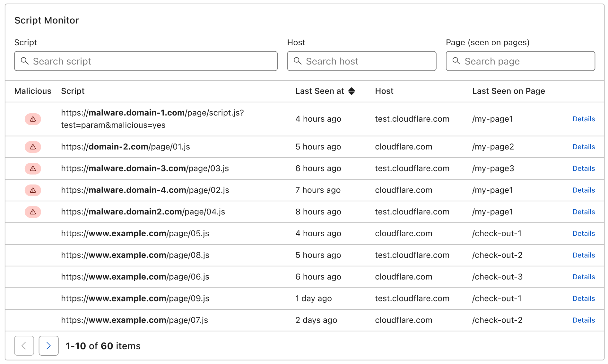Viewport: 608px width, 364px height.
Task: Open Details for the script seen 2 days ago
Action: click(x=584, y=320)
